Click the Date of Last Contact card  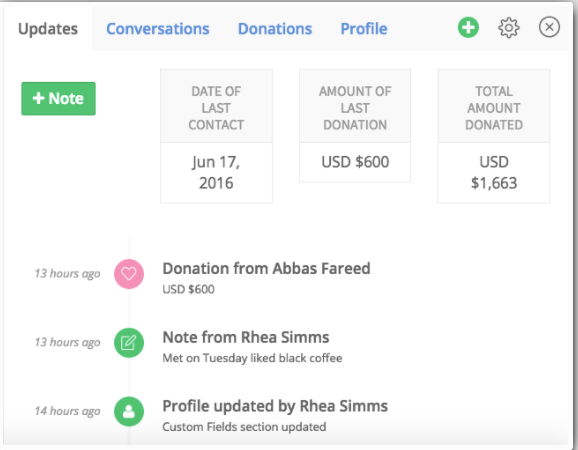(x=216, y=136)
